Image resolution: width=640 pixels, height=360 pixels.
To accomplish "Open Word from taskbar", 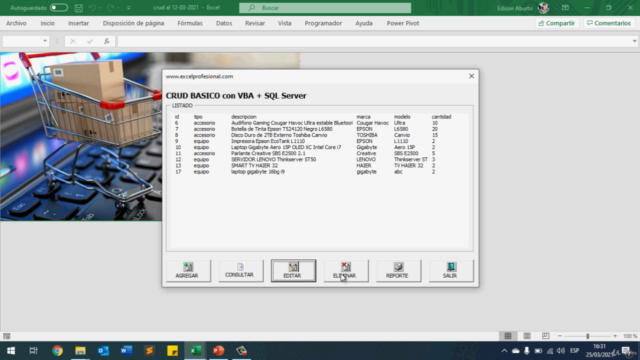I will pos(127,351).
